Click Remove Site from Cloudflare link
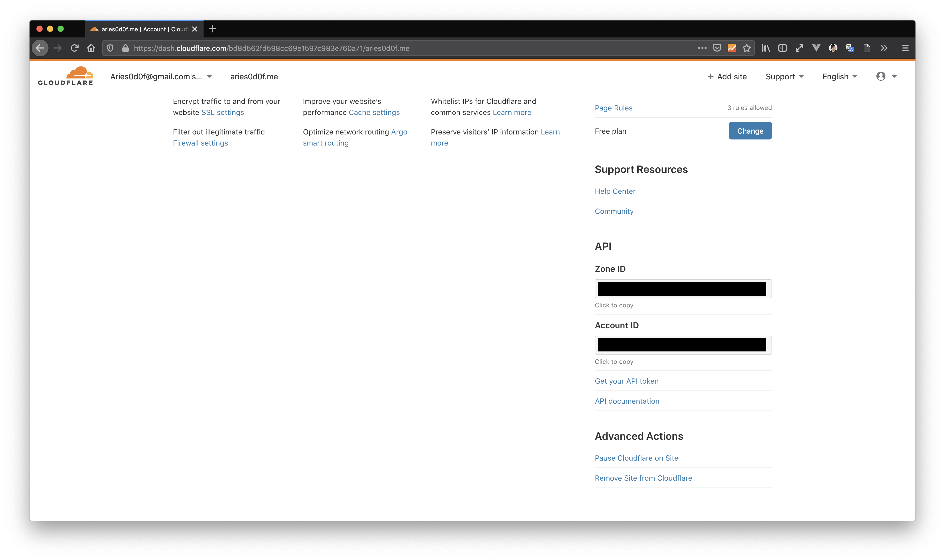Screen dimensions: 945x560 pos(643,478)
